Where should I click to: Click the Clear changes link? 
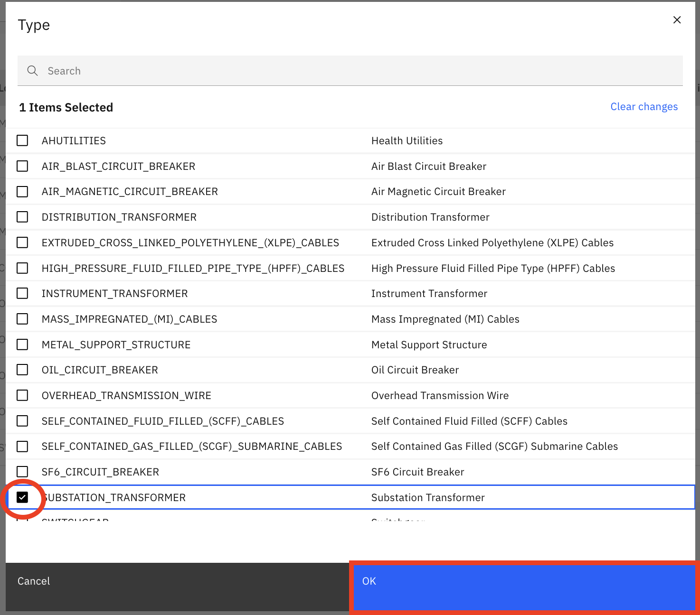tap(644, 107)
